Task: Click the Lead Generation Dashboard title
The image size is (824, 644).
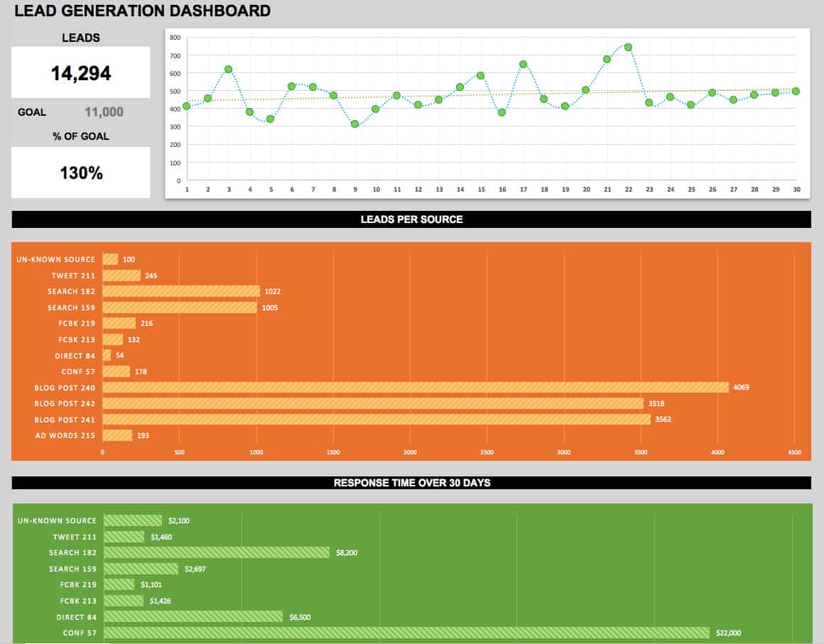Action: [x=143, y=11]
